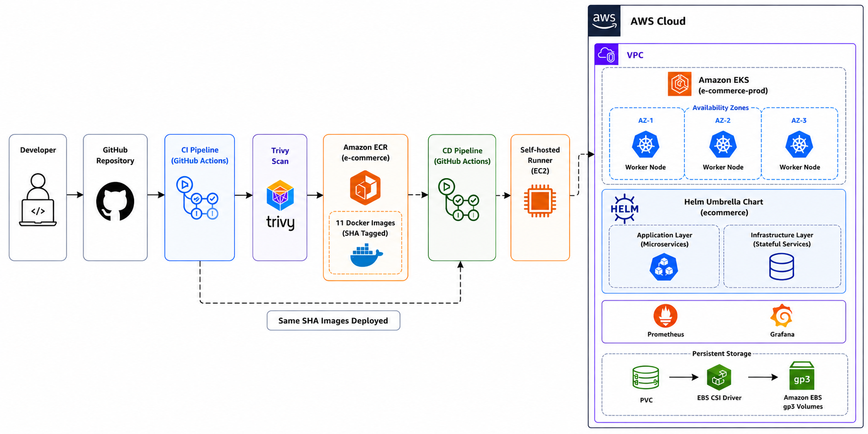Viewport: 868px width, 434px height.
Task: Click the 'Self-hosted Runner (EC2)' heading
Action: 540,160
